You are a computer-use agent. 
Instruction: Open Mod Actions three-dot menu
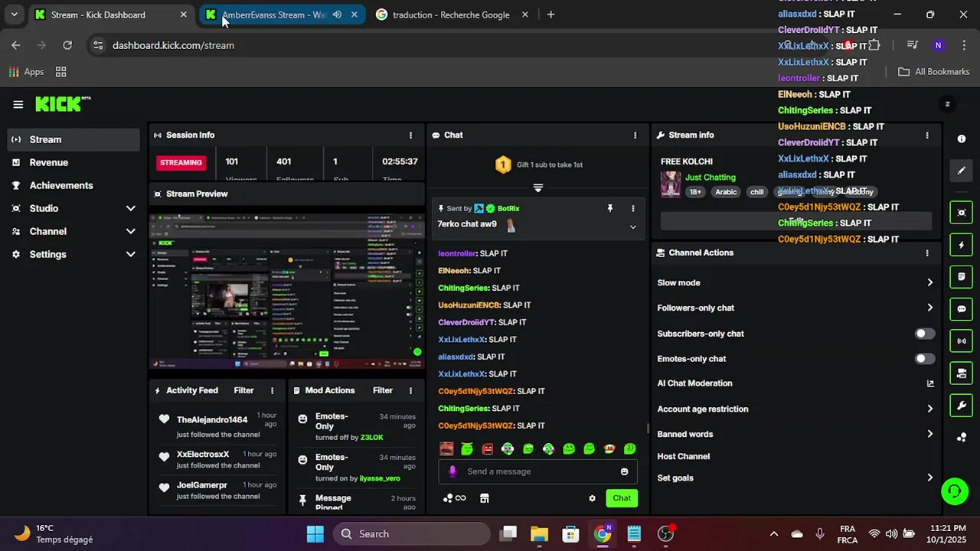(410, 390)
